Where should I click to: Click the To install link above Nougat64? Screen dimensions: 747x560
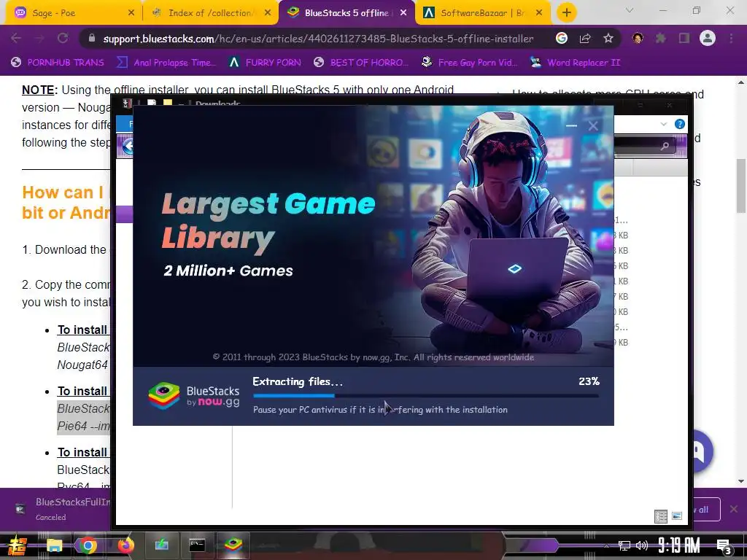82,330
